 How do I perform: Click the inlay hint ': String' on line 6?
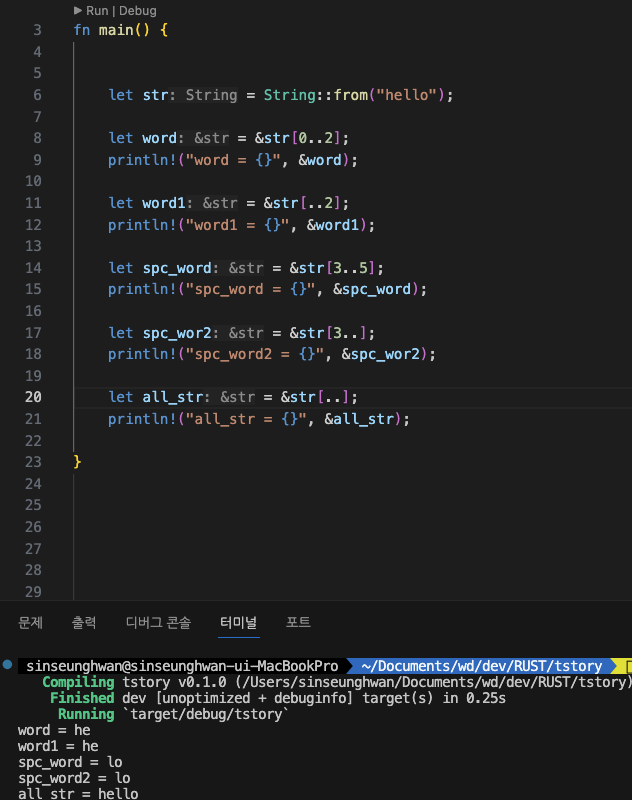coord(203,95)
